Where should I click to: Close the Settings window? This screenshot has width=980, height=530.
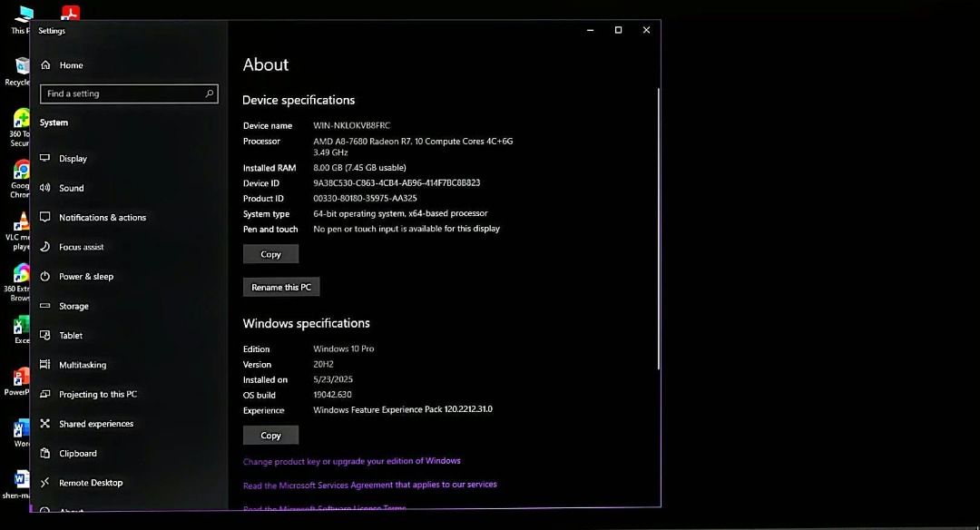(x=646, y=30)
